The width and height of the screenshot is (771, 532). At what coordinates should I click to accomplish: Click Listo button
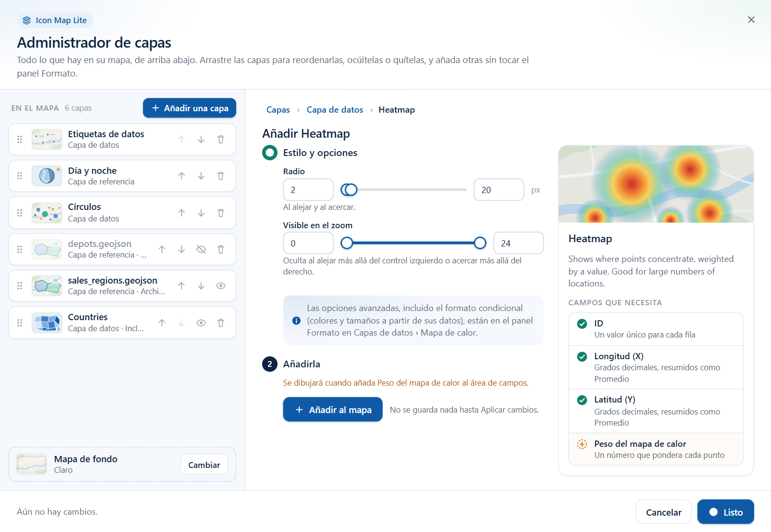[x=726, y=512]
